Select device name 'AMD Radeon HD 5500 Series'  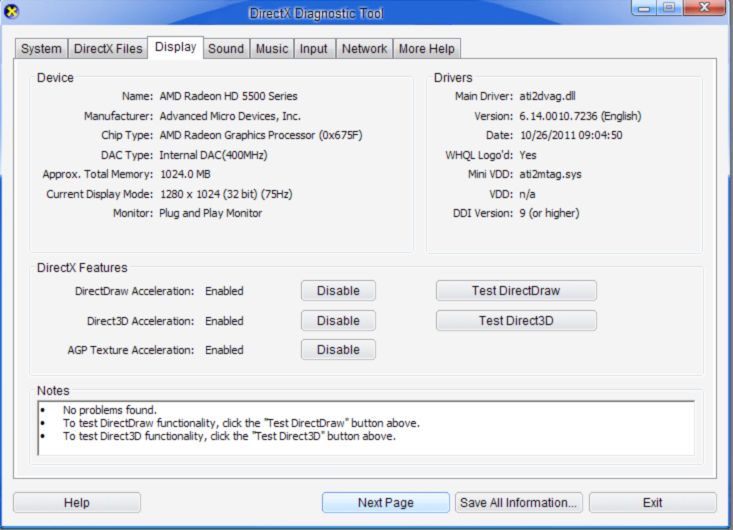click(x=228, y=96)
